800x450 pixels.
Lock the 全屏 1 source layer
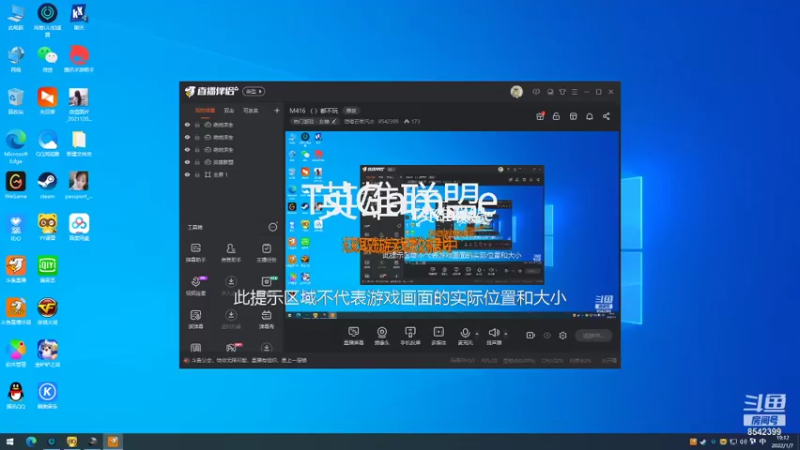[x=197, y=174]
